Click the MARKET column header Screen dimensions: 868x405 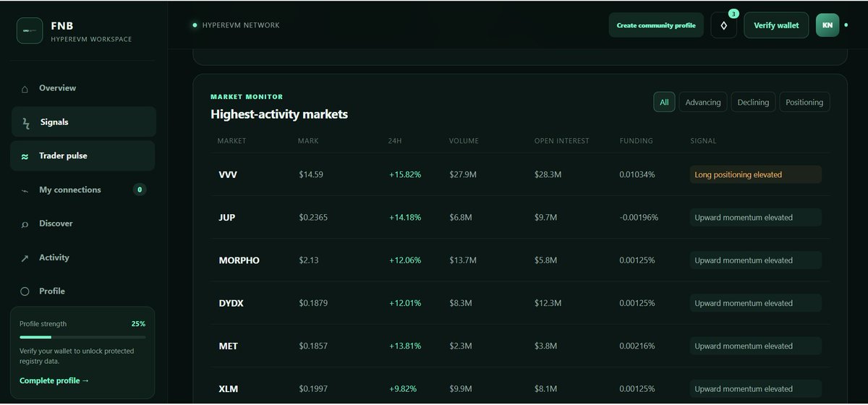coord(232,141)
